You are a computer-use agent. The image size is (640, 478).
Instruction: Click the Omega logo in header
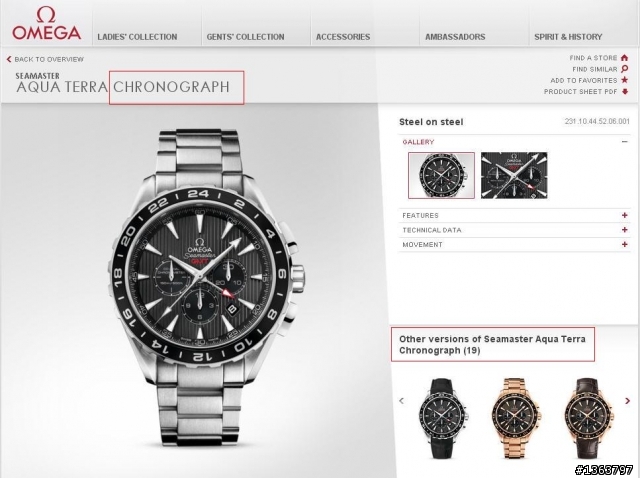(x=46, y=24)
